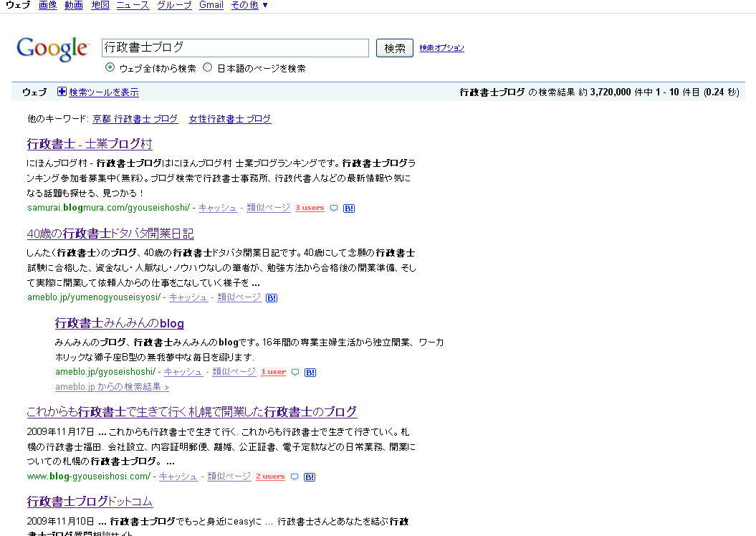Image resolution: width=756 pixels, height=536 pixels.
Task: Click 検索ツールを表示 link
Action: tap(104, 92)
